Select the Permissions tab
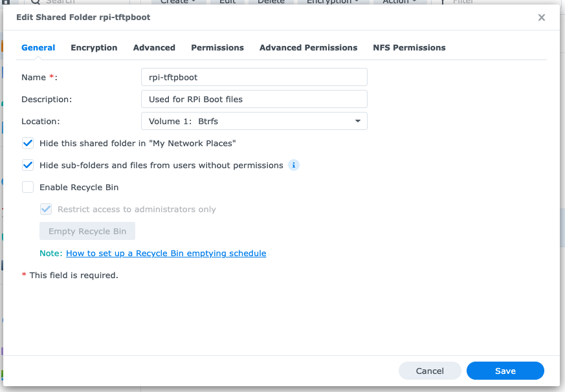 tap(217, 48)
